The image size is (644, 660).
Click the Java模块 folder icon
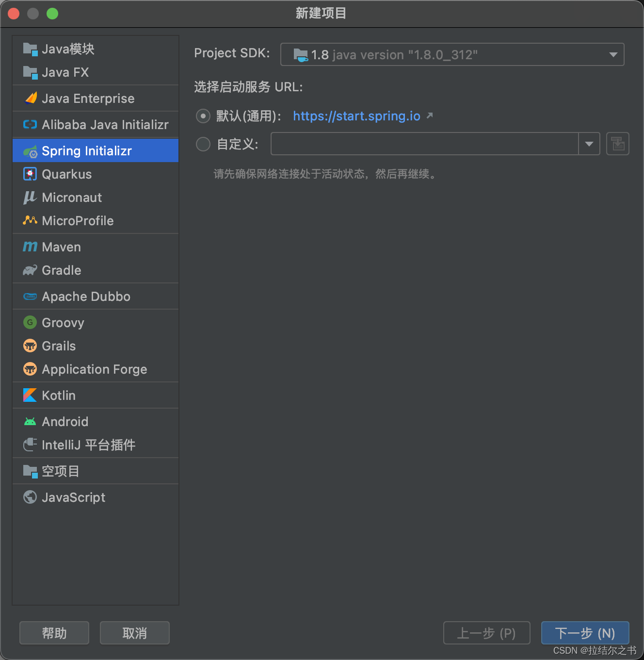(x=30, y=49)
